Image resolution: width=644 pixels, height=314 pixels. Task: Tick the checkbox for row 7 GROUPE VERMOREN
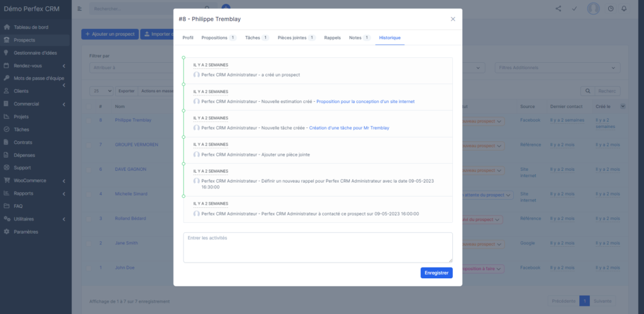(x=89, y=145)
